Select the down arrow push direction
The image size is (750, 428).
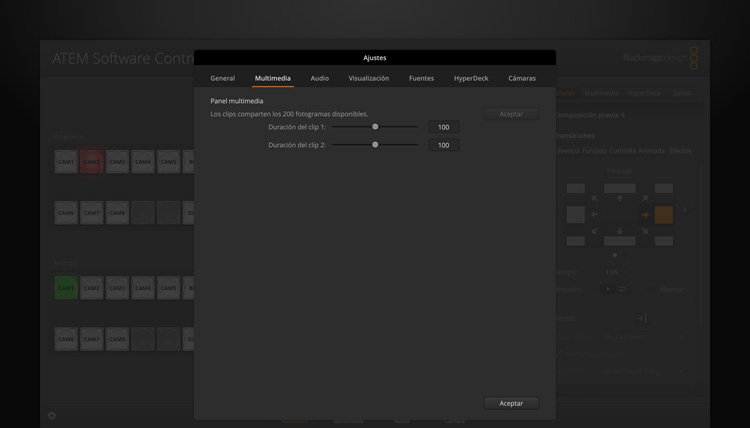pyautogui.click(x=620, y=231)
